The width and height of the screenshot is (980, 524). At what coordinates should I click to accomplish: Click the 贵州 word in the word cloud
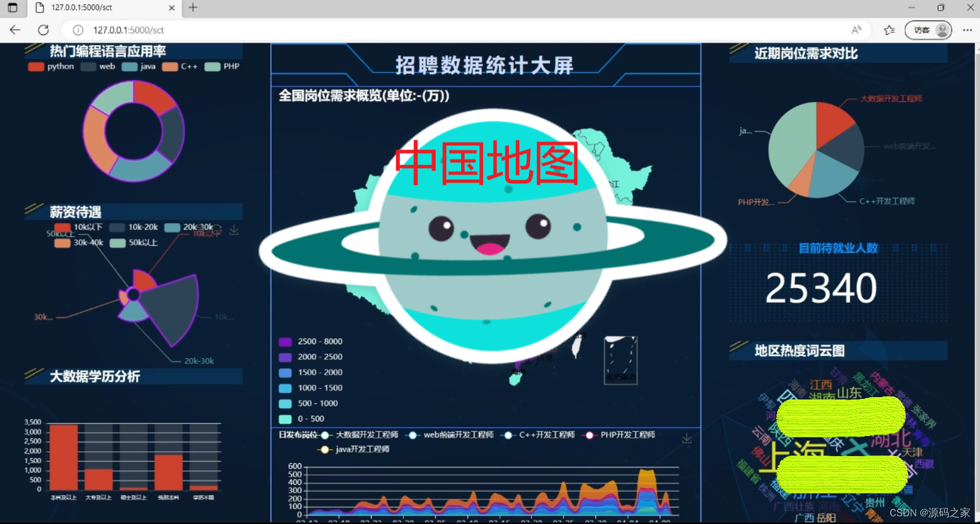coord(875,503)
